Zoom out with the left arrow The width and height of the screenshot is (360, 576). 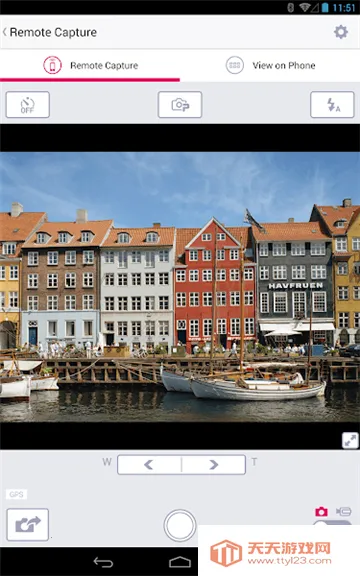tap(149, 465)
